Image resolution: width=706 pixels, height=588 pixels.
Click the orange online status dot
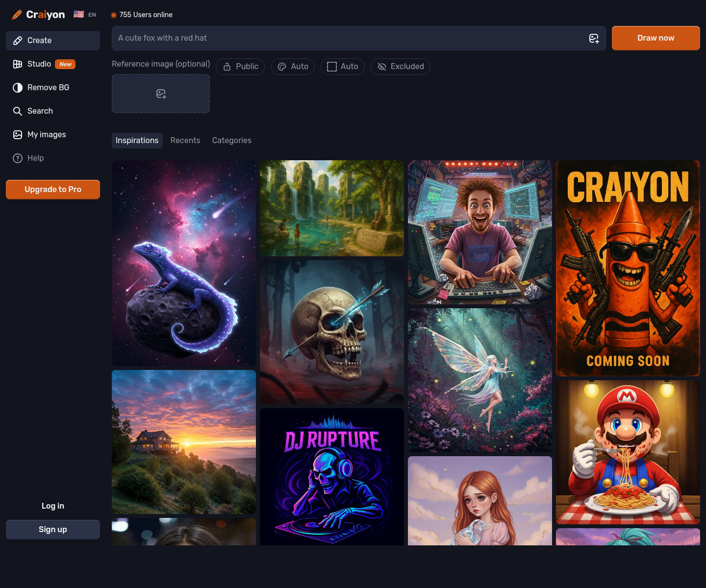pyautogui.click(x=114, y=15)
